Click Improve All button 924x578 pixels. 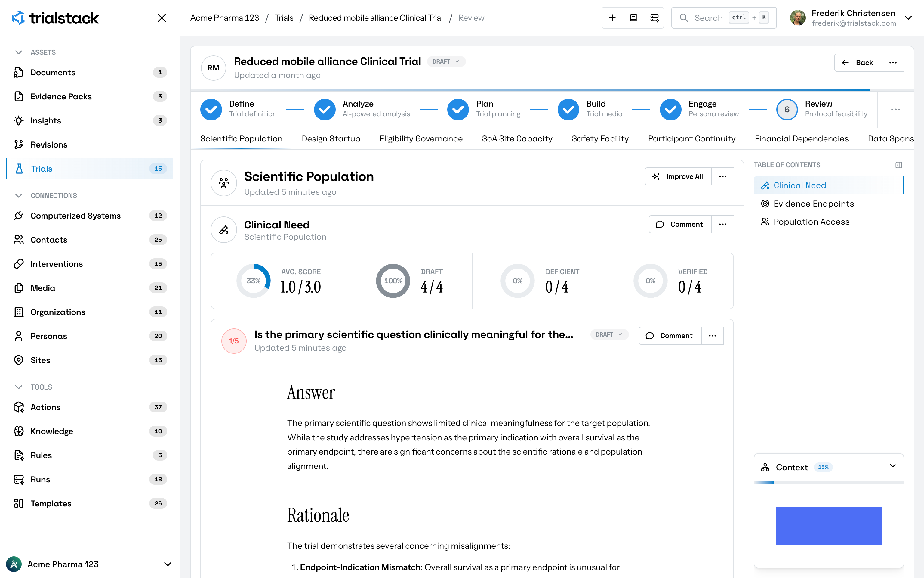678,177
